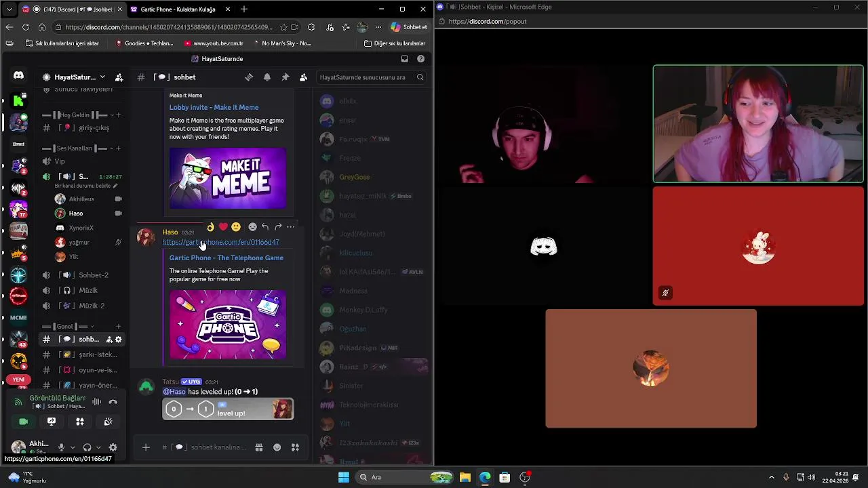
Task: Click Sohbet et Copilot button
Action: [409, 27]
